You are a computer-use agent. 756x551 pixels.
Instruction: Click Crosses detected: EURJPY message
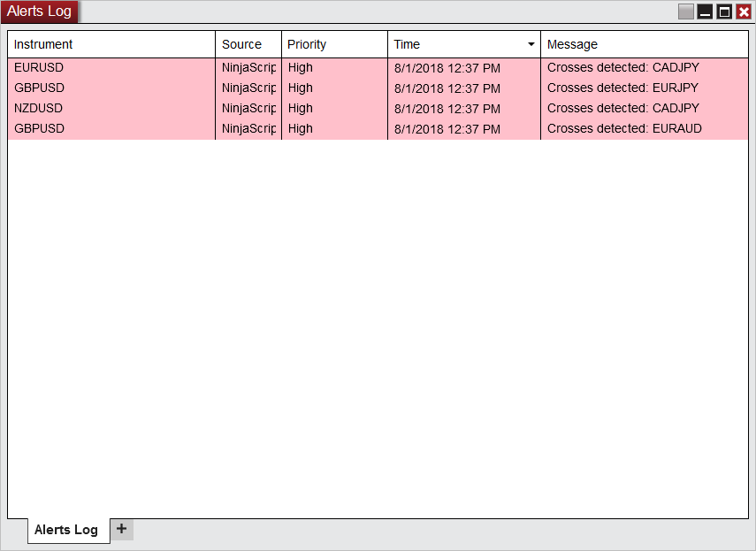click(x=623, y=88)
